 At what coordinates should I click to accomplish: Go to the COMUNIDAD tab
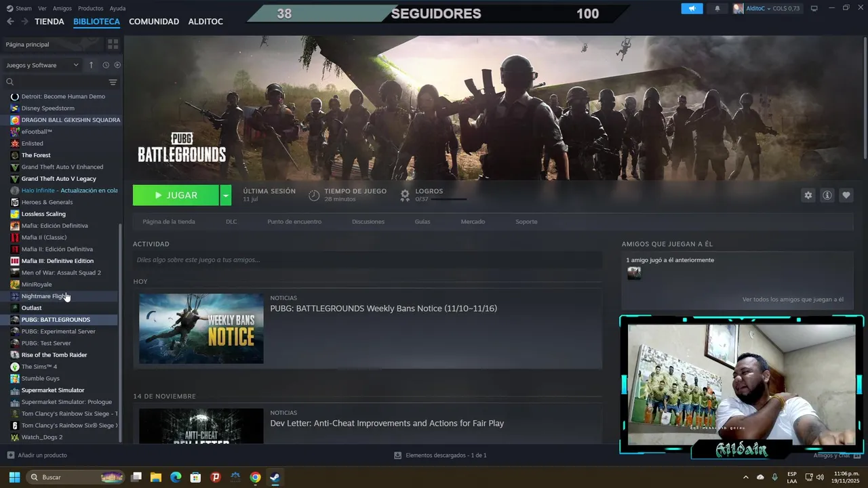click(154, 22)
